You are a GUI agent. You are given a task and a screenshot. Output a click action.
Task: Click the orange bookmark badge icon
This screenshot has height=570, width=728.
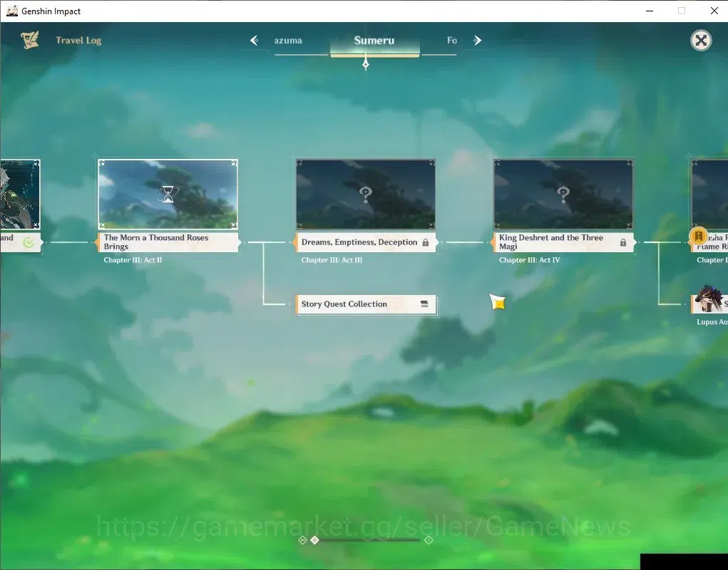[x=698, y=236]
